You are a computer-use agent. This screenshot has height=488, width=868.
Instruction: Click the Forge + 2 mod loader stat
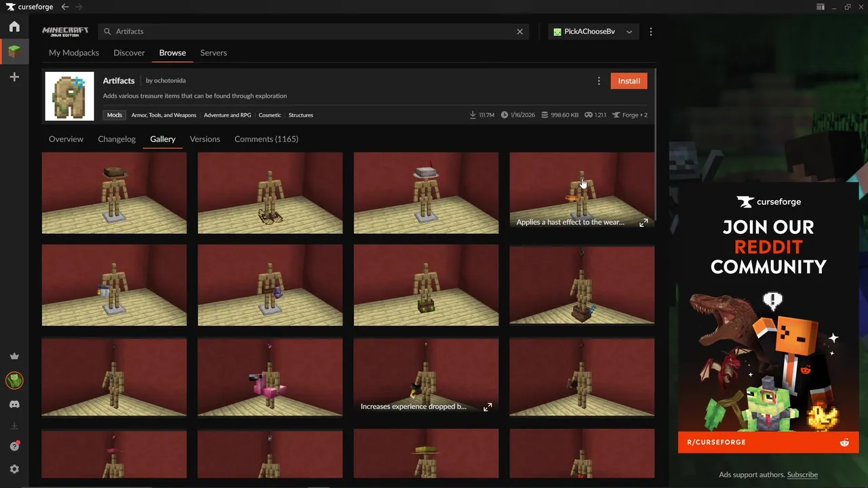pos(630,115)
